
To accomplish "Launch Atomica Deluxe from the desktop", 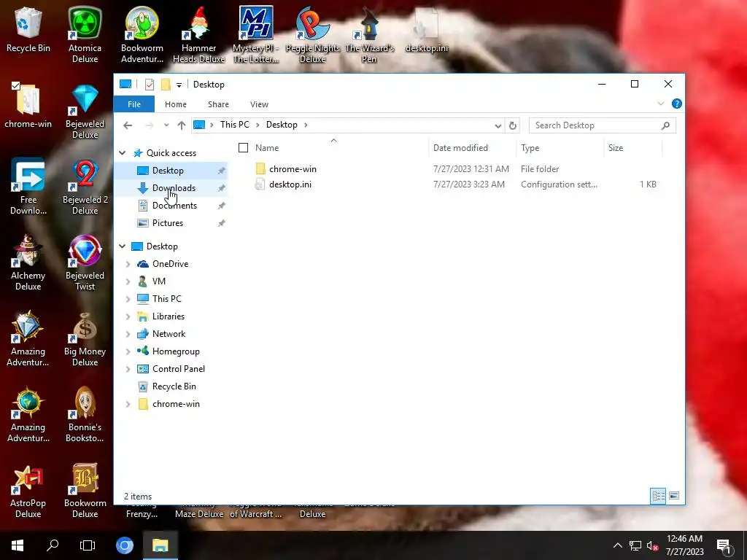I will pos(85,35).
